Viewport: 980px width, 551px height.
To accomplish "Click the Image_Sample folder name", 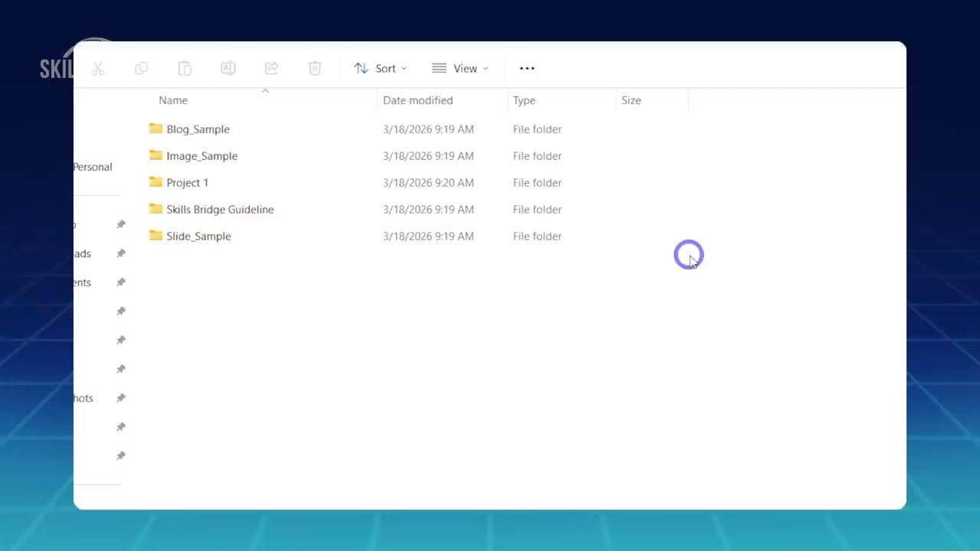I will 202,156.
